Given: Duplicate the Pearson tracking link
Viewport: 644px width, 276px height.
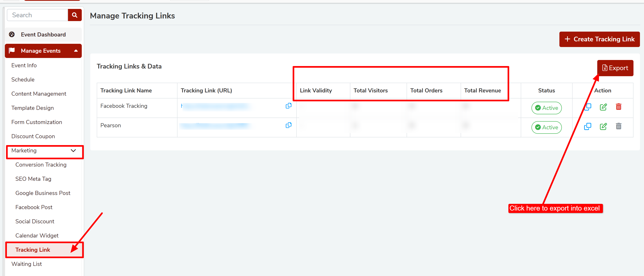Looking at the screenshot, I should [x=587, y=127].
